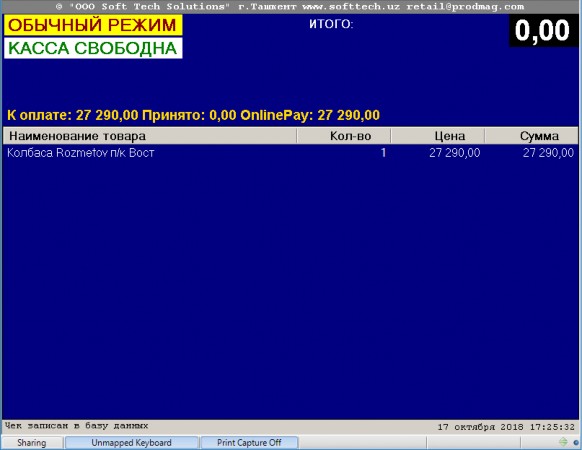This screenshot has height=450, width=582.
Task: Click the date and time in status bar
Action: tap(506, 427)
